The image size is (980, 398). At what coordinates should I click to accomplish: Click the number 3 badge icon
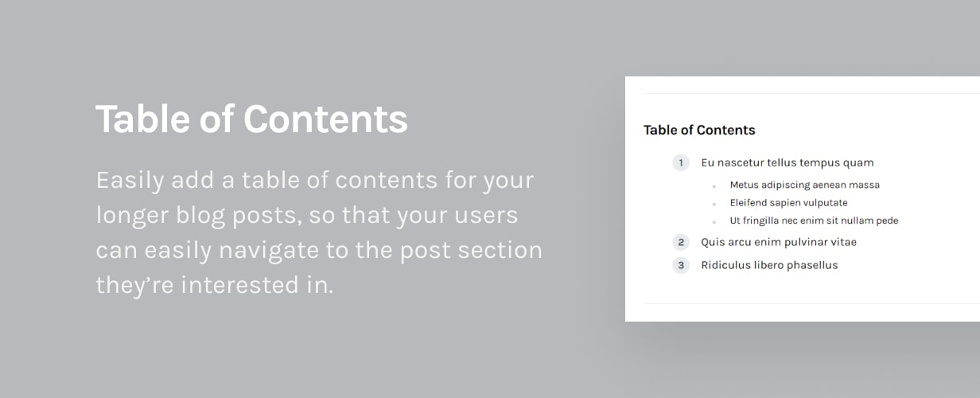tap(681, 265)
